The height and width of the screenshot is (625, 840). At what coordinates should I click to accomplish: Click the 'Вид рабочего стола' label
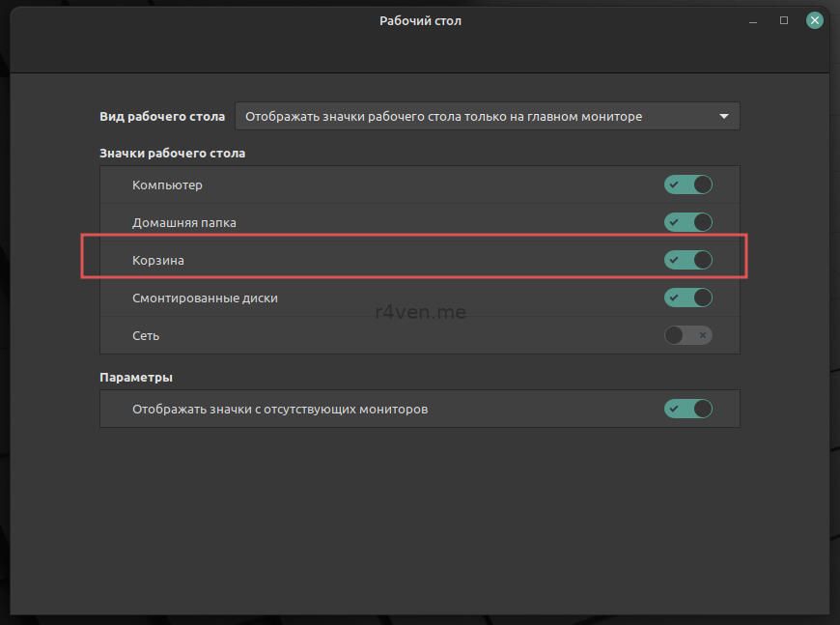click(x=162, y=117)
